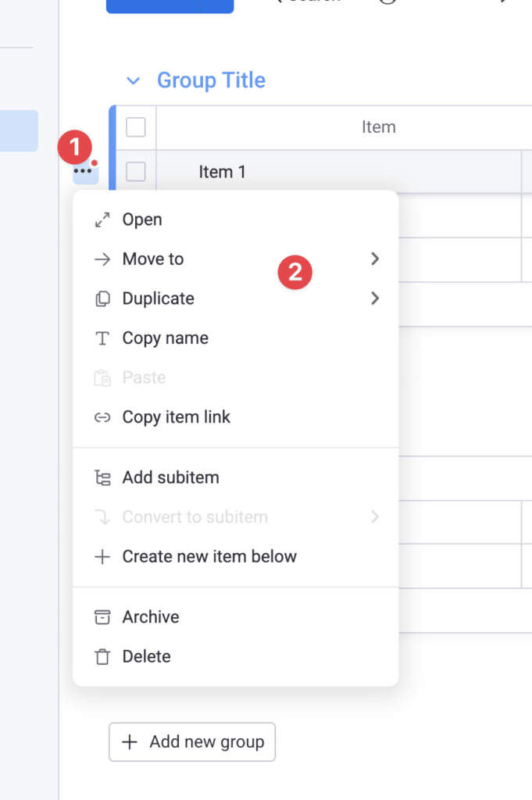Tick the Item 1 row checkbox
Viewport: 532px width, 800px height.
coord(136,171)
